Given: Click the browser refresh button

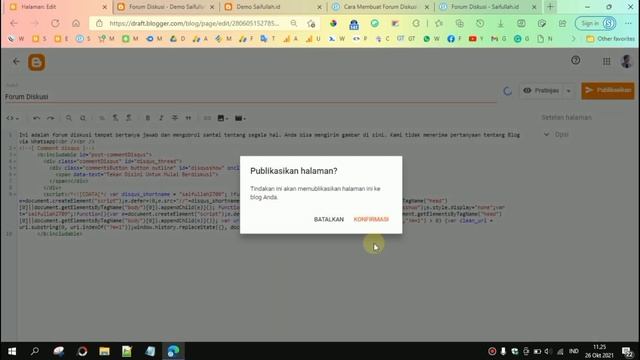Looking at the screenshot, I should tap(55, 24).
